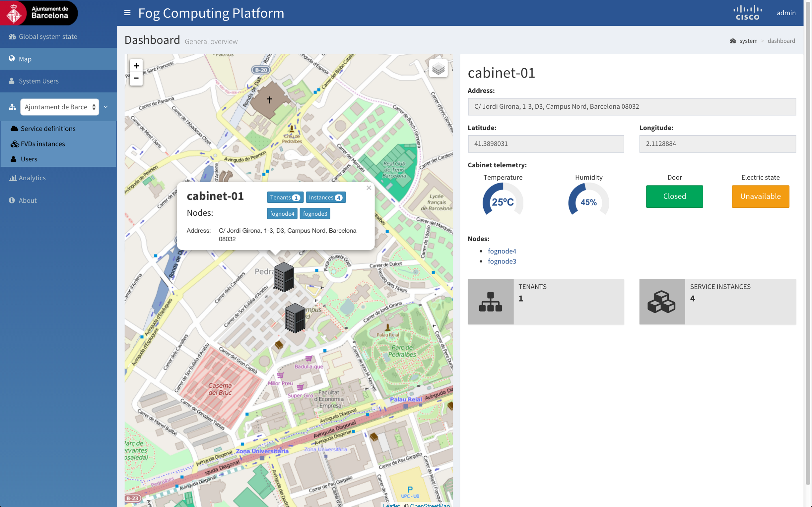Click the Closed door status indicator

click(674, 197)
